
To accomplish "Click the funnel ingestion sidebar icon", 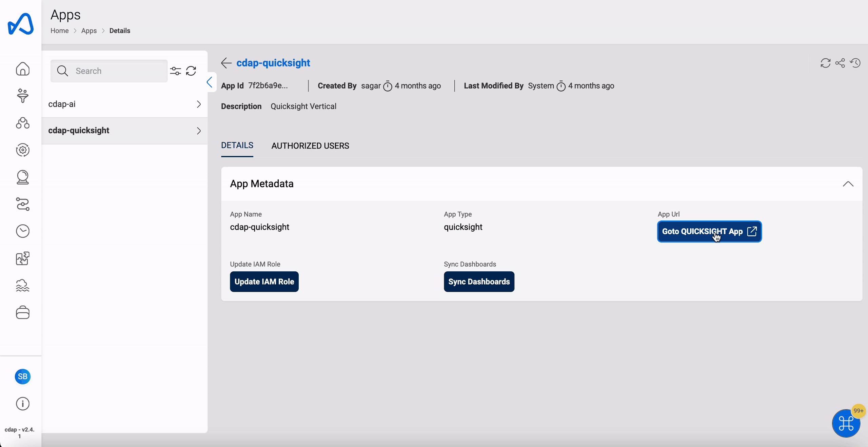I will coord(23,96).
